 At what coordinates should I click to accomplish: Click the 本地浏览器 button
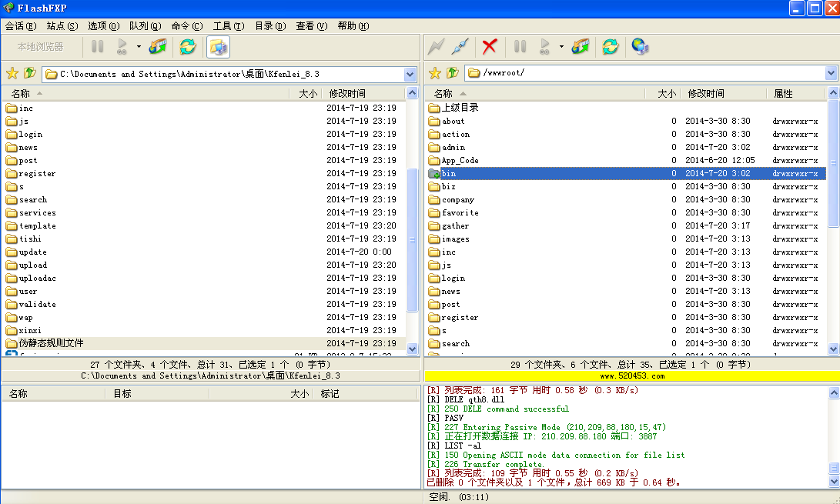pos(41,46)
